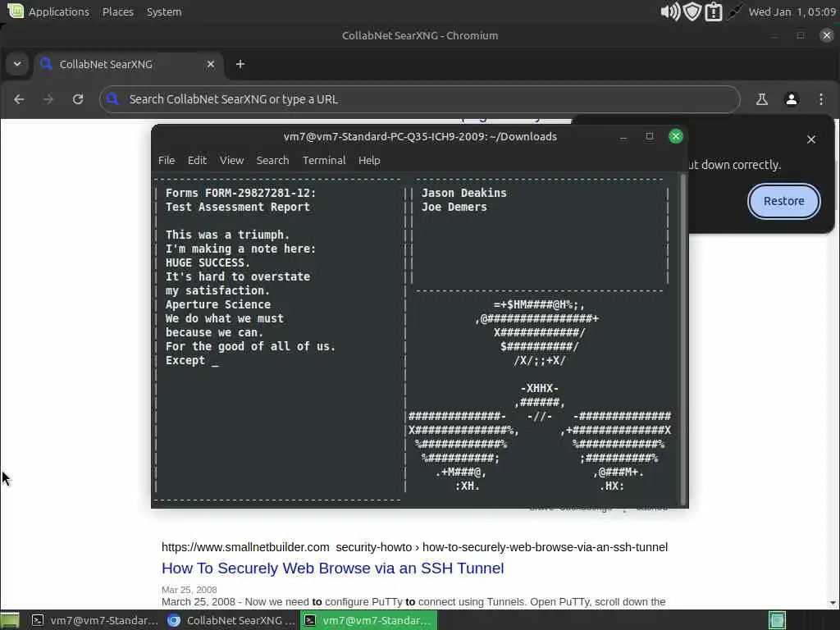Open the terminal Edit menu
The height and width of the screenshot is (630, 840).
point(197,160)
